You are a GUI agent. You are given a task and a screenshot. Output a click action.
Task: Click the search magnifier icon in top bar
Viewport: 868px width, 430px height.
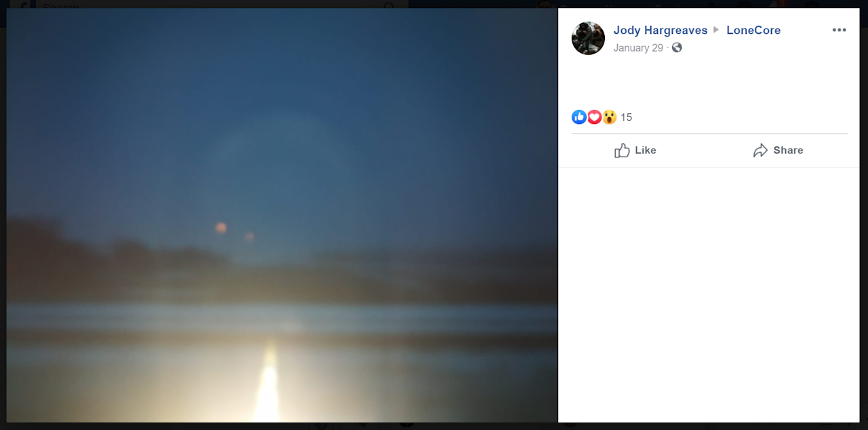(389, 5)
